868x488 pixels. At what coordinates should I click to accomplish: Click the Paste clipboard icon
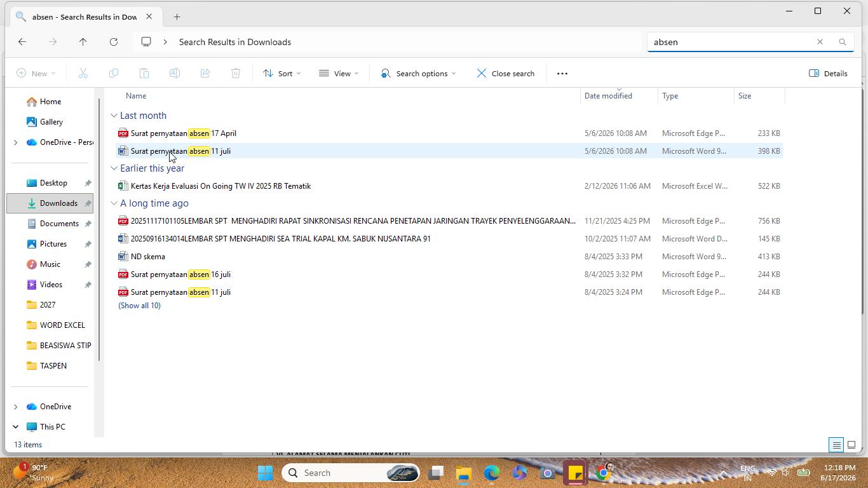click(x=144, y=73)
